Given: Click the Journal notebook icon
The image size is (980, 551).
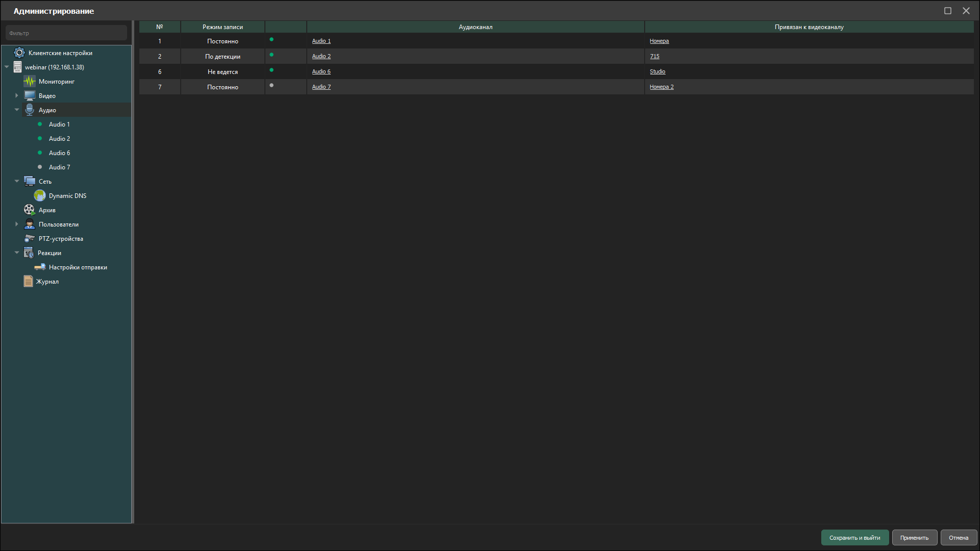Looking at the screenshot, I should (x=28, y=282).
